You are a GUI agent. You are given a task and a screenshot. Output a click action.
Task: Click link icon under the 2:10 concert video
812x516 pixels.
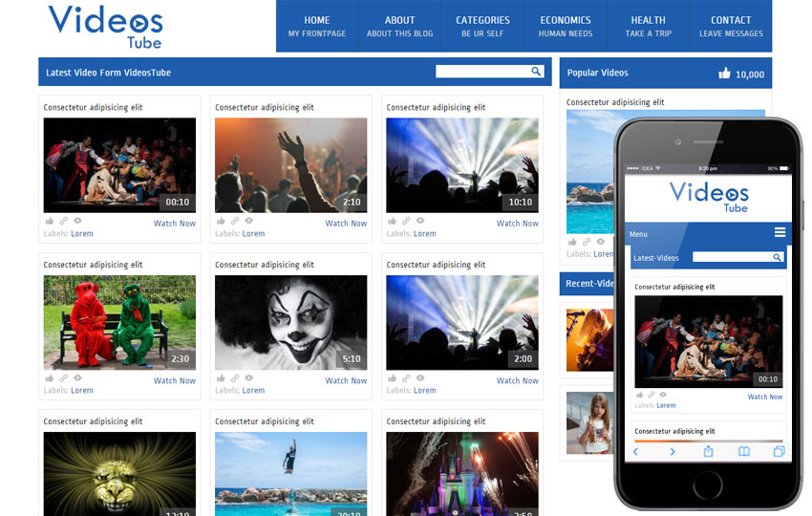[x=235, y=221]
